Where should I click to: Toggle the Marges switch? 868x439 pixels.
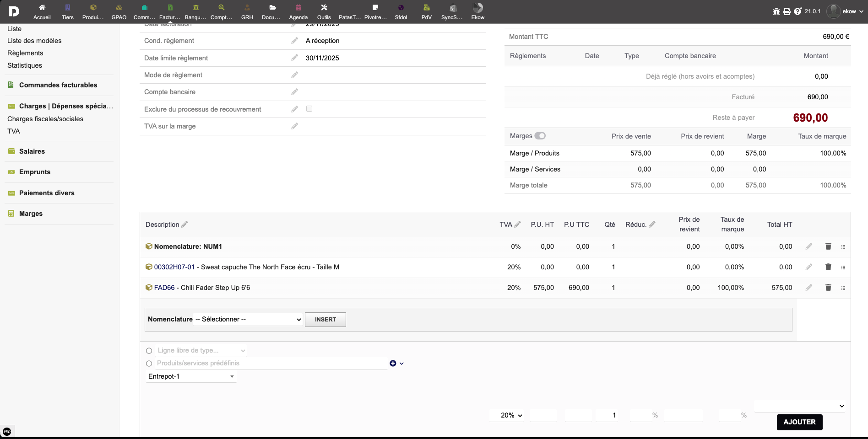click(540, 136)
